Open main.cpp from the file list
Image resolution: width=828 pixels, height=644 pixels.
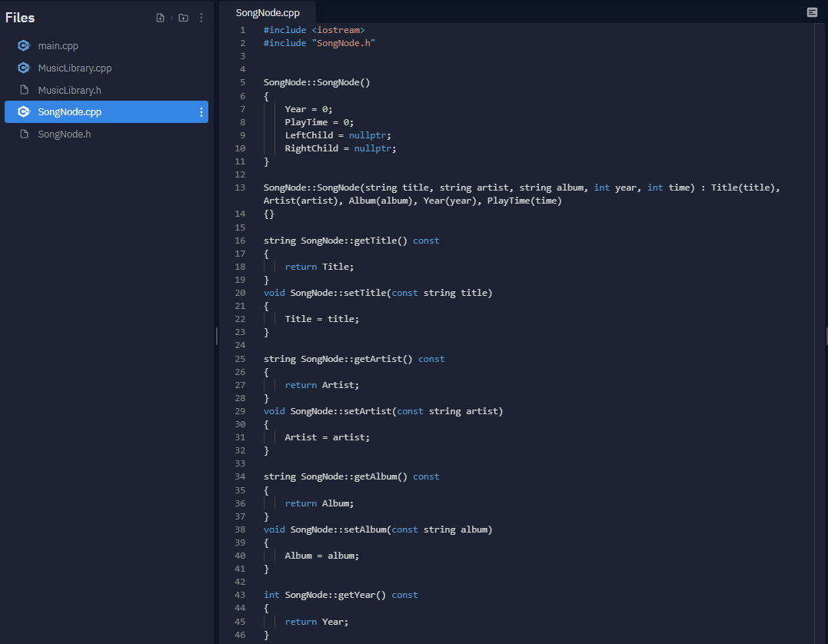click(x=107, y=46)
